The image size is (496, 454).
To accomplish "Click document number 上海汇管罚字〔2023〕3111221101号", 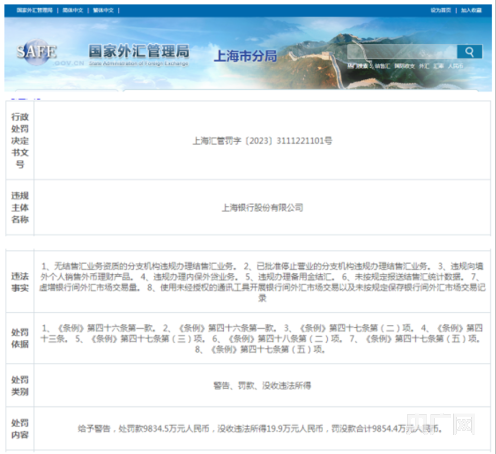I will click(x=262, y=141).
